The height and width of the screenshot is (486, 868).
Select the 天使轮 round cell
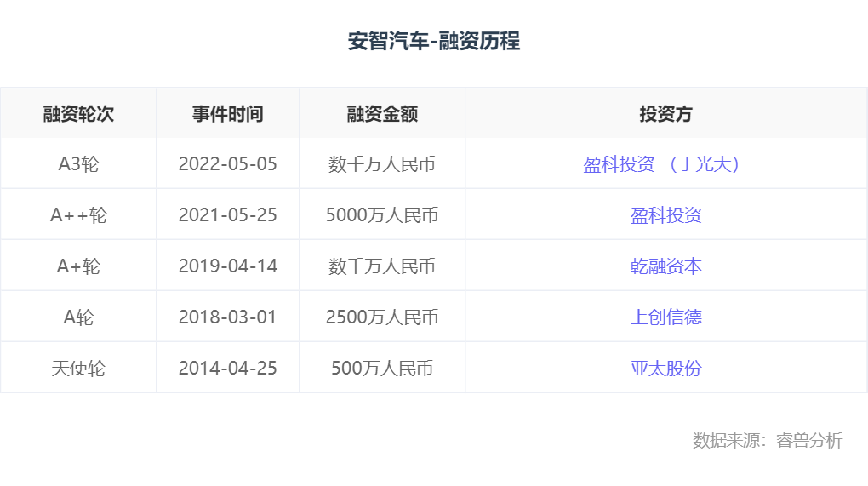pyautogui.click(x=78, y=368)
